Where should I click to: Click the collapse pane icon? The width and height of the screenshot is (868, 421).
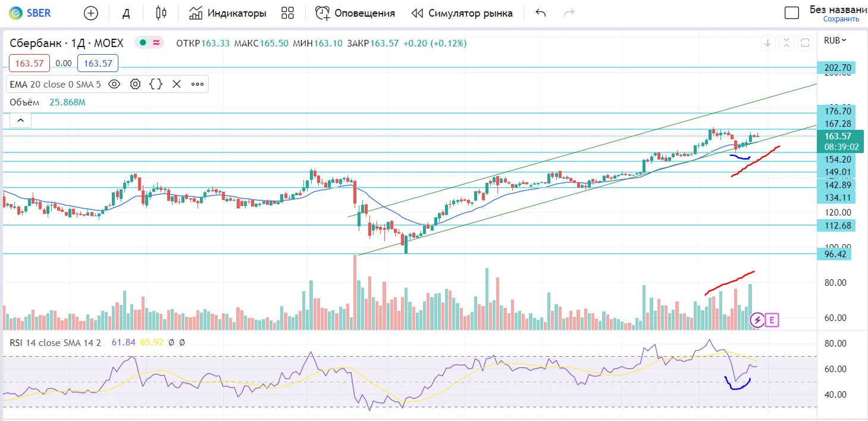tap(786, 43)
